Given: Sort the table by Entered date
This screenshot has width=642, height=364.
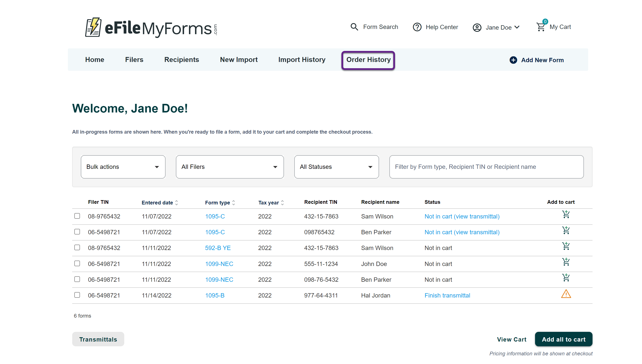Looking at the screenshot, I should coord(160,203).
